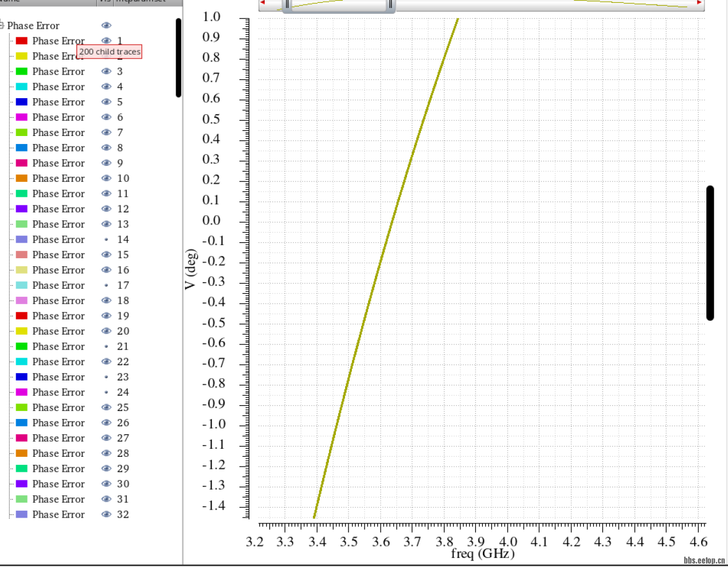This screenshot has height=567, width=728.
Task: Click the eye icon for trace 26
Action: coord(106,423)
